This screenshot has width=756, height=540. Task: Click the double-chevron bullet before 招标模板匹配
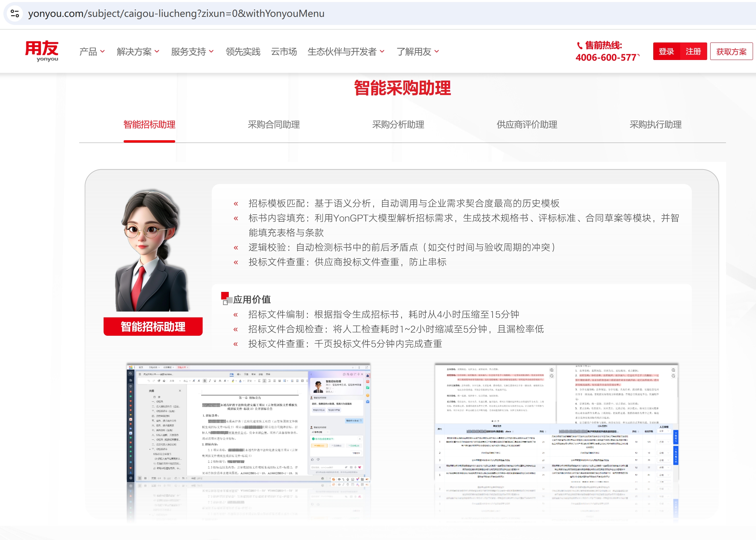point(236,204)
